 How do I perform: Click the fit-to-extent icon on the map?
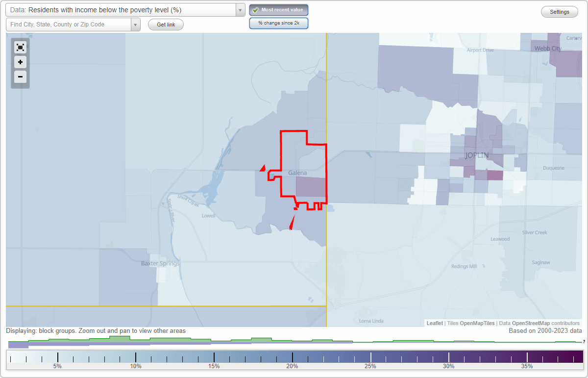click(20, 47)
